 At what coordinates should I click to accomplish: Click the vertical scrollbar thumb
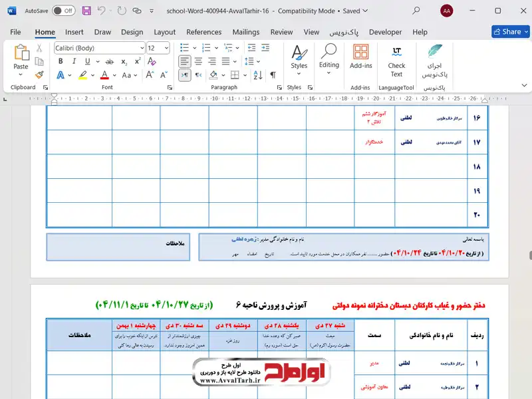click(x=529, y=255)
